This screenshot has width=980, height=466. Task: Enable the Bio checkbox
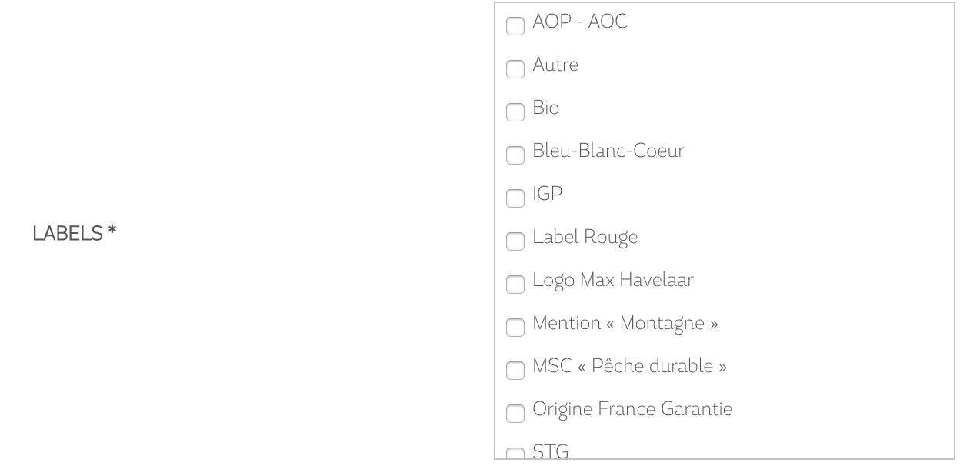click(x=515, y=112)
